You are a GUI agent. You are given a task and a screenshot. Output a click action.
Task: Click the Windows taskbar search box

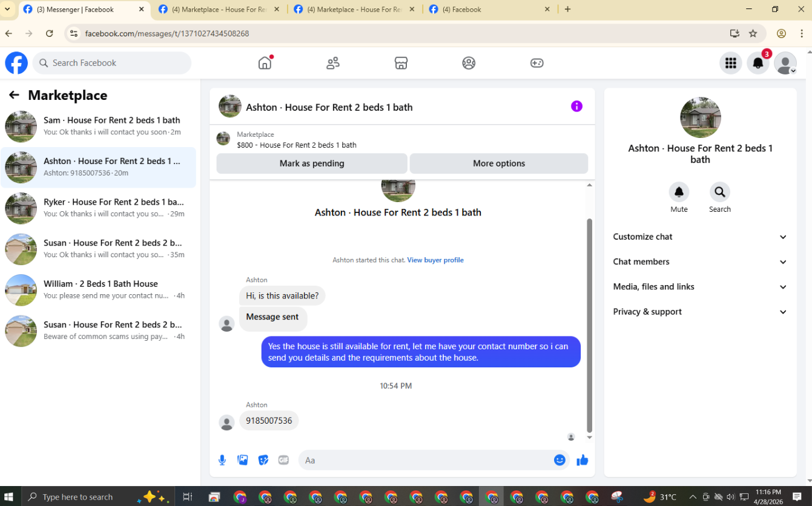(x=97, y=497)
